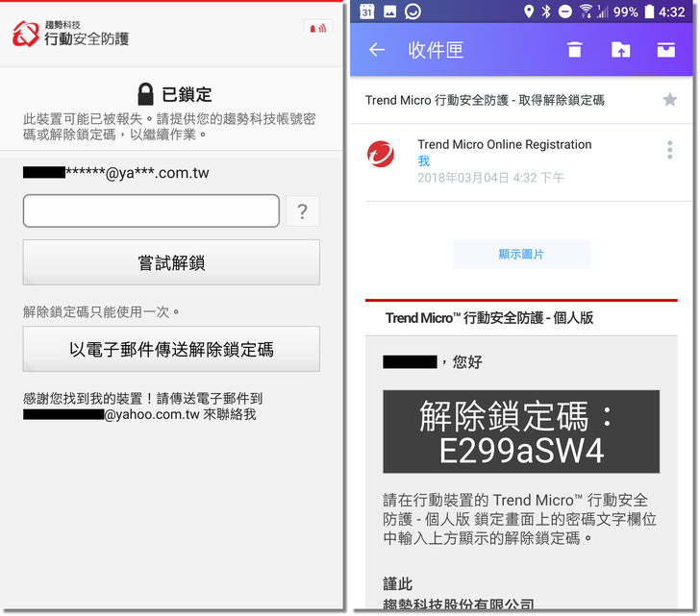This screenshot has height=616, width=700.
Task: Tap the do-not-disturb status icon
Action: pyautogui.click(x=564, y=12)
